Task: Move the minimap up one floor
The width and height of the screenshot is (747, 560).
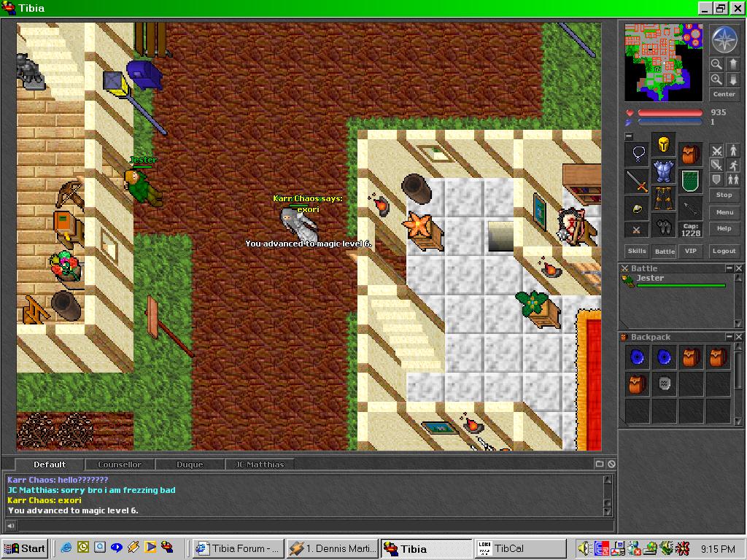Action: pos(732,64)
